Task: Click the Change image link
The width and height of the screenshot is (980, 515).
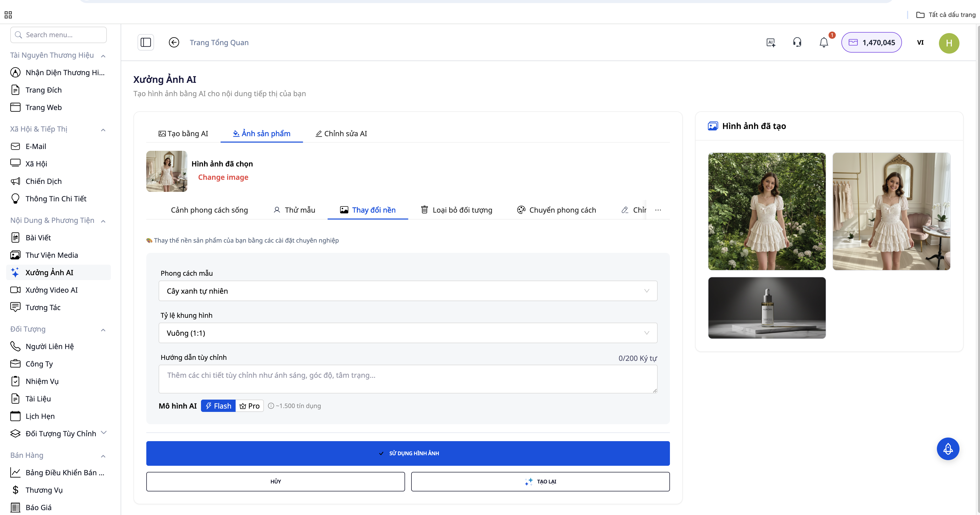Action: click(223, 177)
